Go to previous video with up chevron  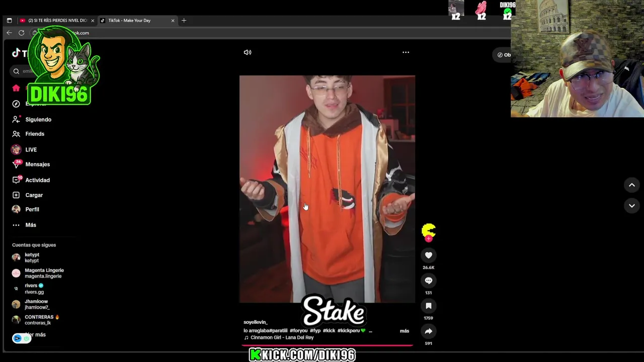(x=632, y=185)
